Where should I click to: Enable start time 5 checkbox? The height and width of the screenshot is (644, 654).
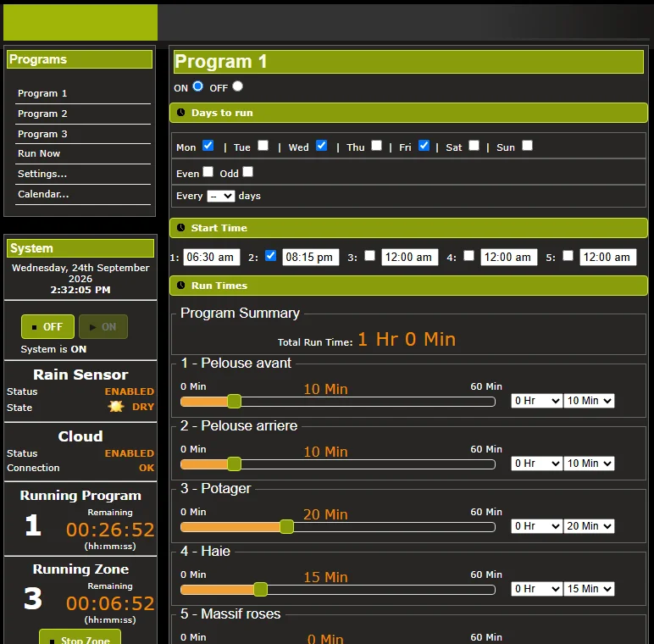(568, 256)
